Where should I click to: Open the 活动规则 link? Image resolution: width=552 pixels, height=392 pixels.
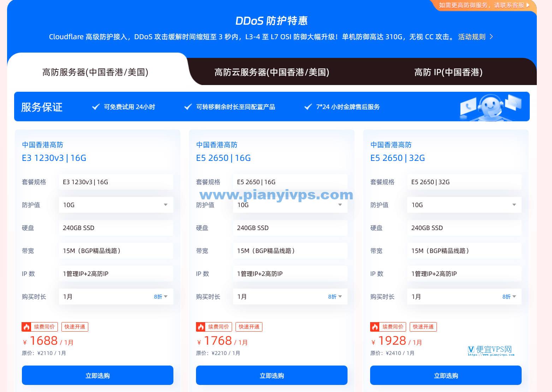click(471, 37)
